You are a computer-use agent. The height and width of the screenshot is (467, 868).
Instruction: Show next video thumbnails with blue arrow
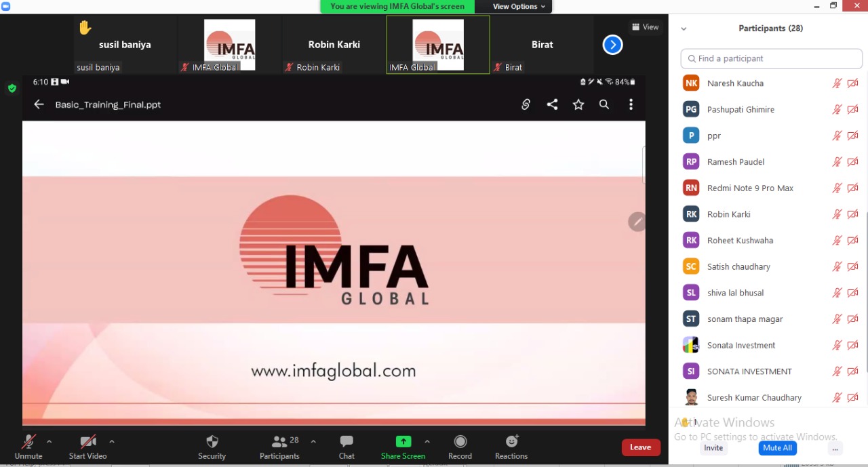(612, 45)
